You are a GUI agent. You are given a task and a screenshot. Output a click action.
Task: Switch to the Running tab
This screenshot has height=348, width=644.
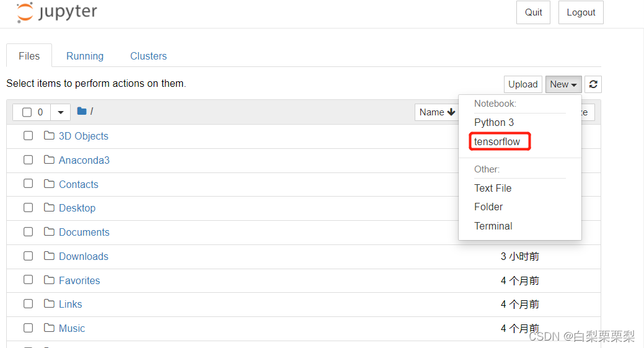pyautogui.click(x=85, y=56)
